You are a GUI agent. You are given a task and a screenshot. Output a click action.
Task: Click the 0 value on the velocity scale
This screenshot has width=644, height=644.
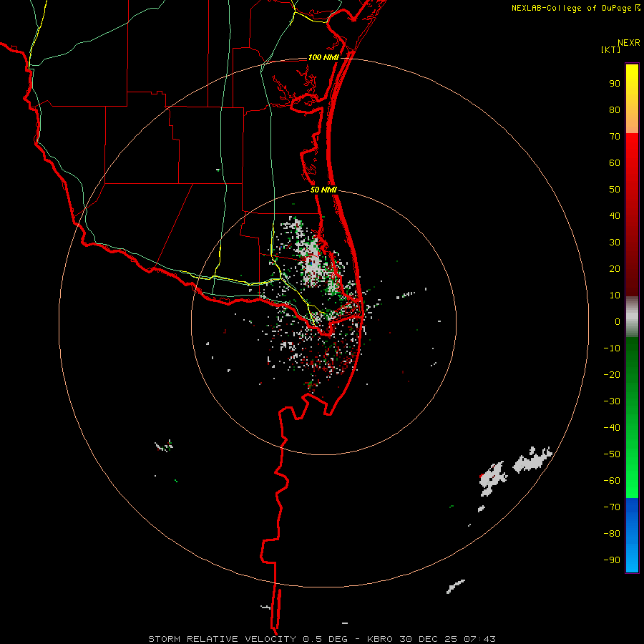[x=618, y=321]
